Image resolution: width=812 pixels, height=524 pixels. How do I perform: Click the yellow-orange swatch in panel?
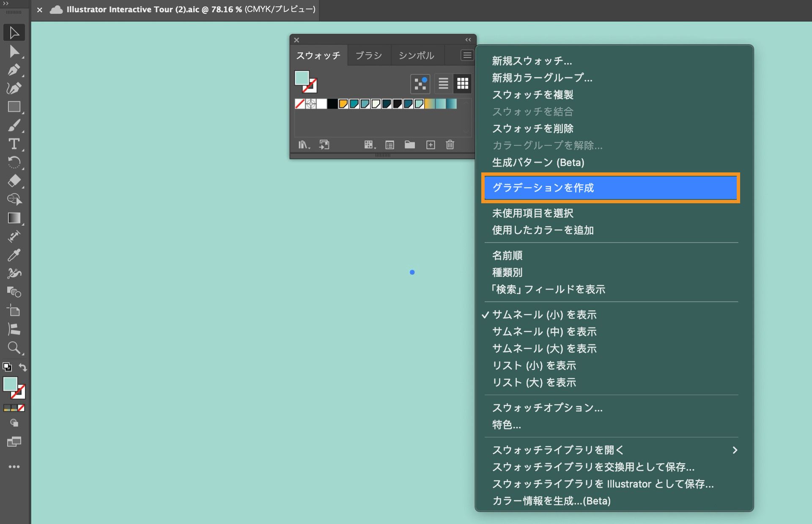point(343,104)
